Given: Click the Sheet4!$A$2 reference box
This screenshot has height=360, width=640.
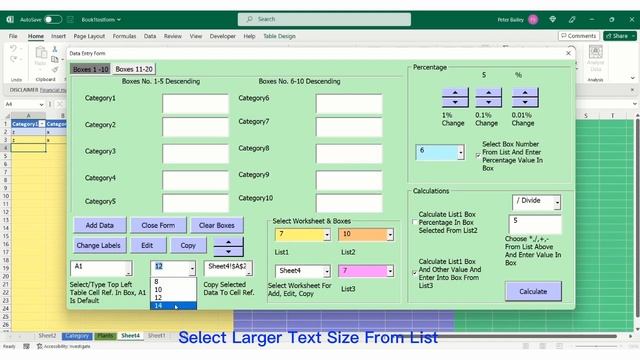Looking at the screenshot, I should click(x=228, y=268).
